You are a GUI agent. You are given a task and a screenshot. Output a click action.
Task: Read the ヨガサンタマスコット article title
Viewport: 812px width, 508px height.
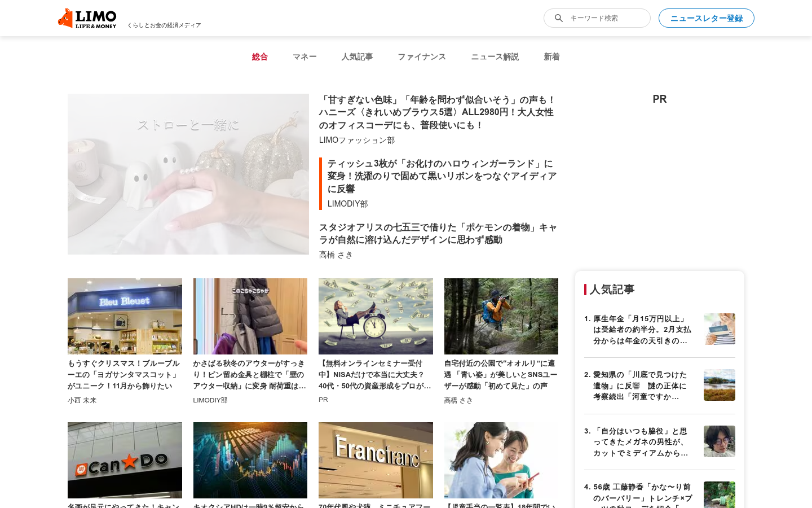(x=124, y=375)
